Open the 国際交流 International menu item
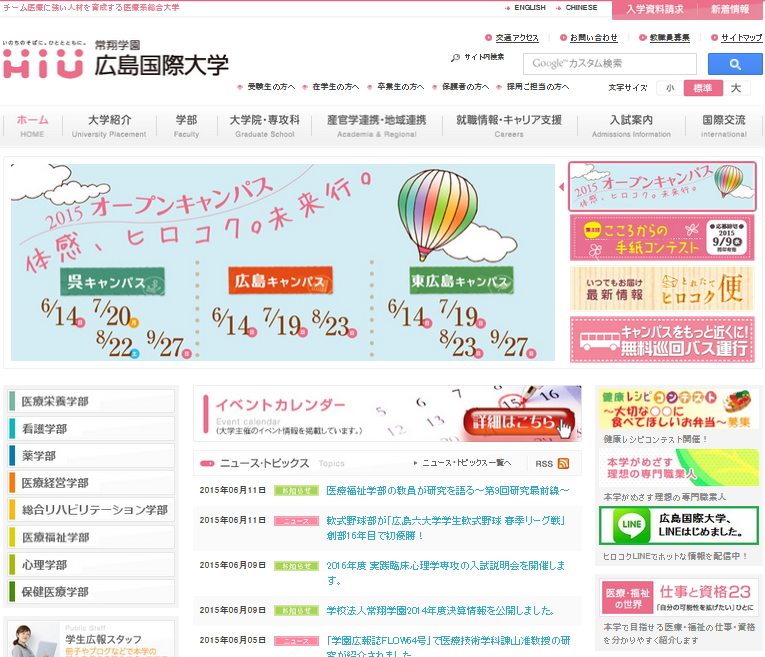Viewport: 765px width, 657px height. click(723, 126)
